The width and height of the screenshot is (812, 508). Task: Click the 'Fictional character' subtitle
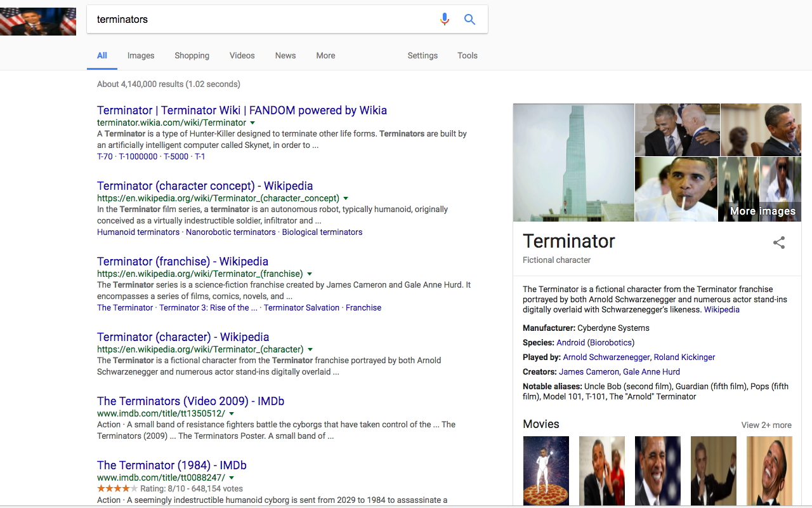pyautogui.click(x=556, y=260)
